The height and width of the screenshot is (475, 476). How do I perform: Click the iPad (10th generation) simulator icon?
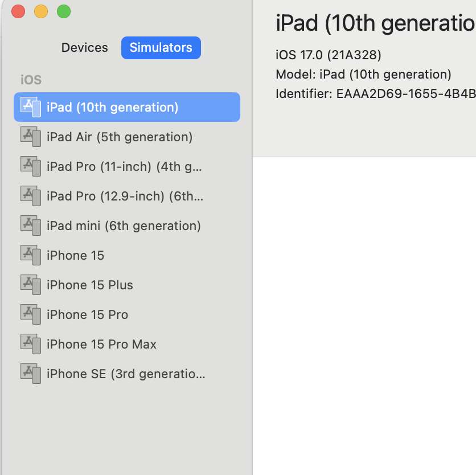pos(31,107)
